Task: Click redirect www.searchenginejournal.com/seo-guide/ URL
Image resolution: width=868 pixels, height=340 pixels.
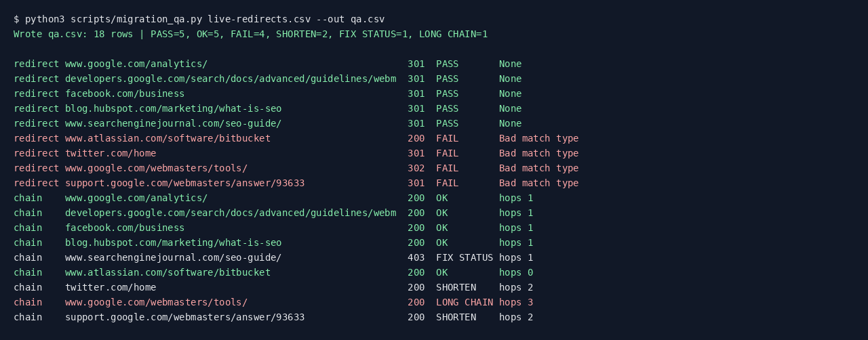Action: point(173,123)
